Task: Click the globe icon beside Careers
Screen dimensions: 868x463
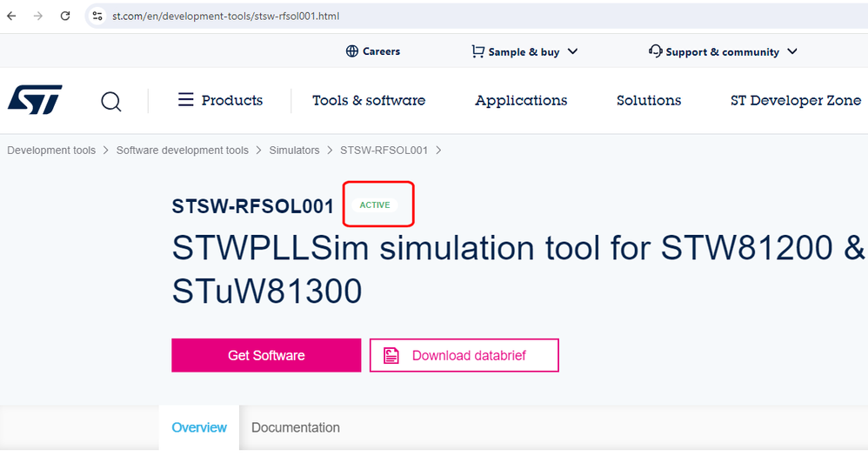Action: [x=352, y=51]
